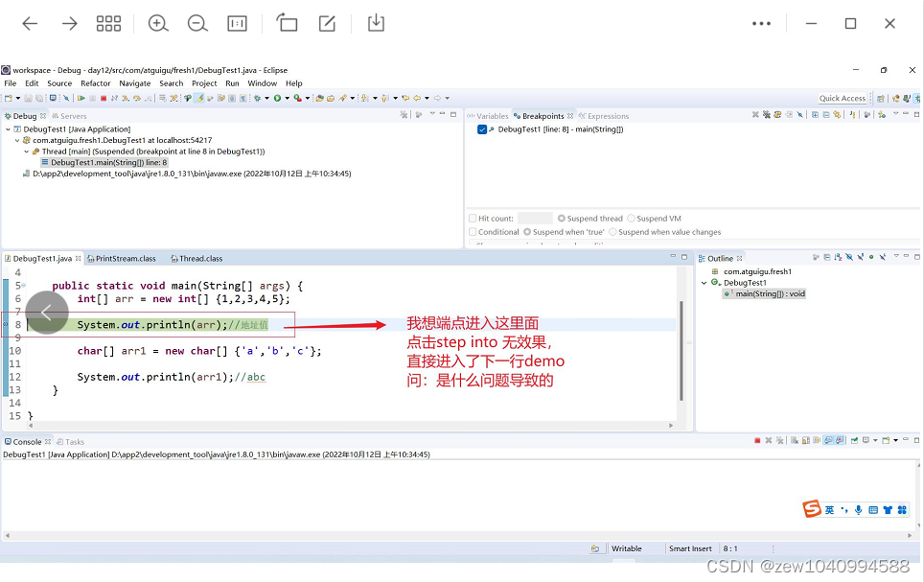Select the Step Over icon
This screenshot has height=582, width=924.
coord(137,98)
